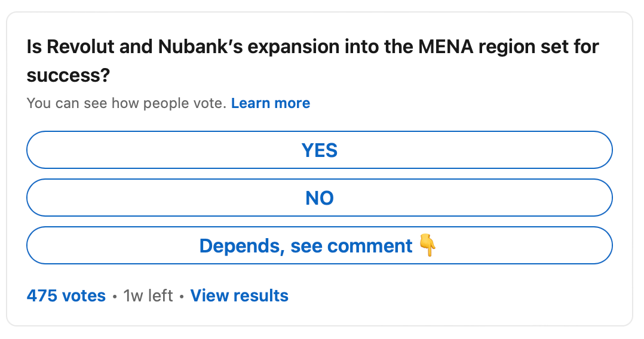Select the "Depends, see comment" option
Image resolution: width=644 pixels, height=339 pixels.
click(320, 245)
